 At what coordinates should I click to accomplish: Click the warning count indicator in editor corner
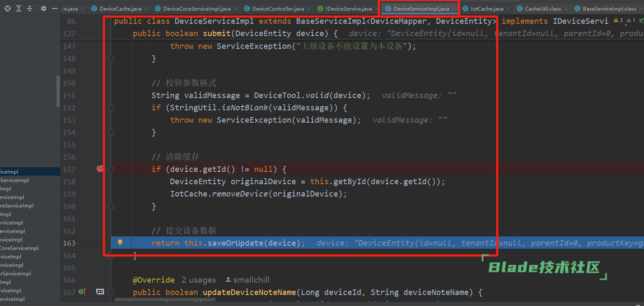pos(618,20)
